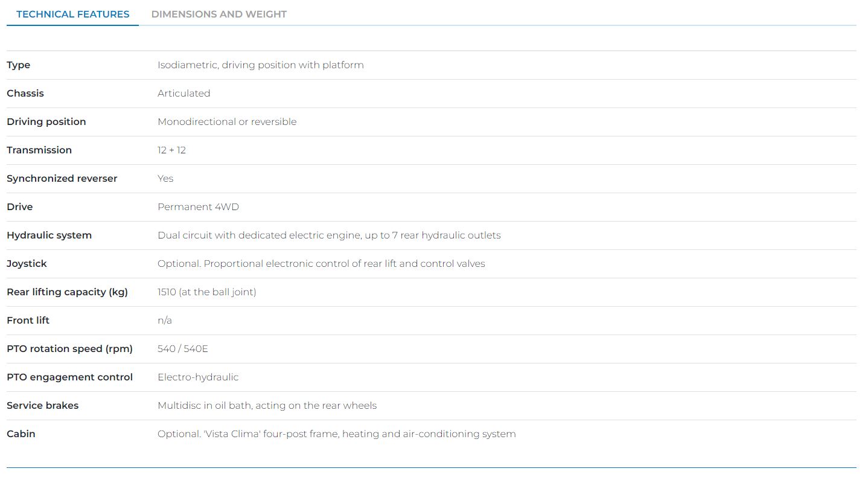Click 'Monodirectional or reversible' text

227,122
